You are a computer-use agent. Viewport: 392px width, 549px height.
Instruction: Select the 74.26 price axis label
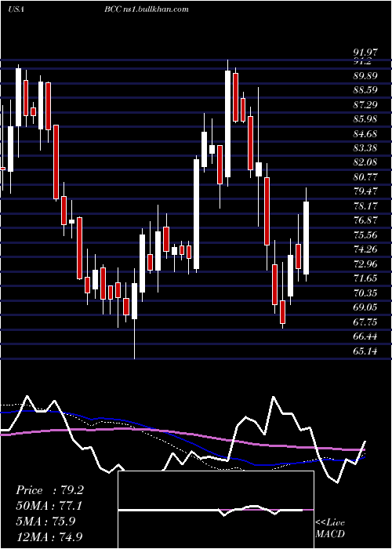pyautogui.click(x=365, y=249)
